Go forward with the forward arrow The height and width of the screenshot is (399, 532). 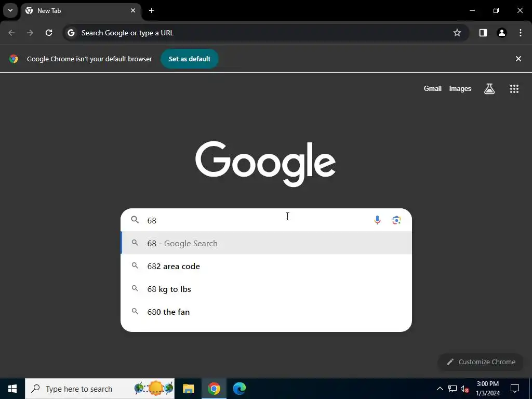[x=30, y=33]
